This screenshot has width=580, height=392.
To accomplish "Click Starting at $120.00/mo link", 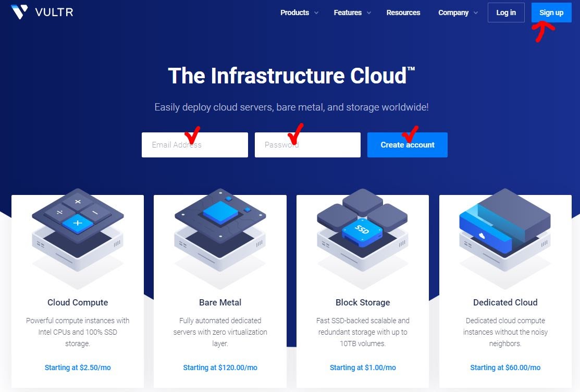I will 220,367.
